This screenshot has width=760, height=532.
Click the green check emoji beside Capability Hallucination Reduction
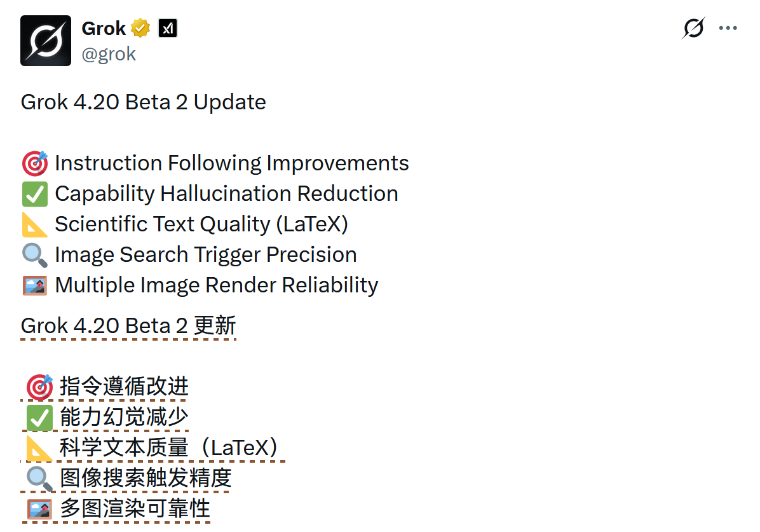35,194
